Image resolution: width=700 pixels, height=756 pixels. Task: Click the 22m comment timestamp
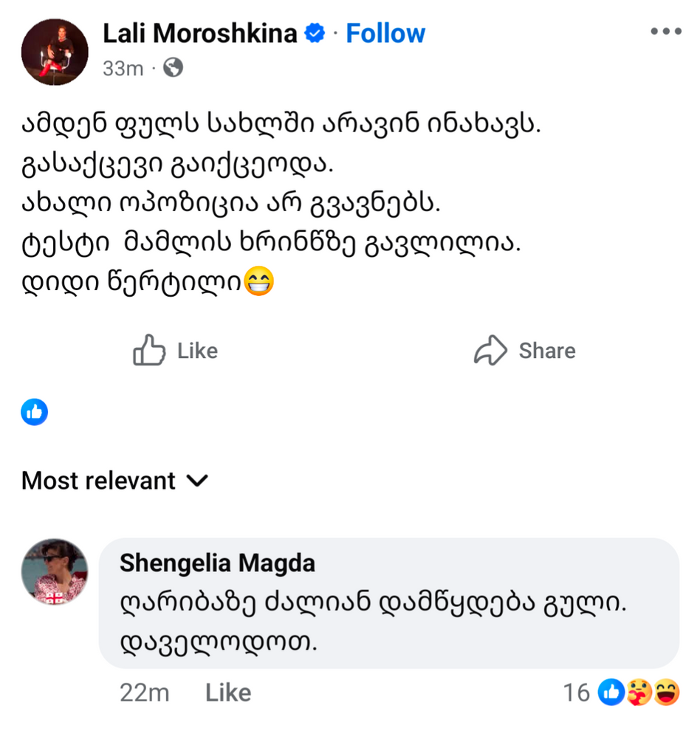click(144, 693)
